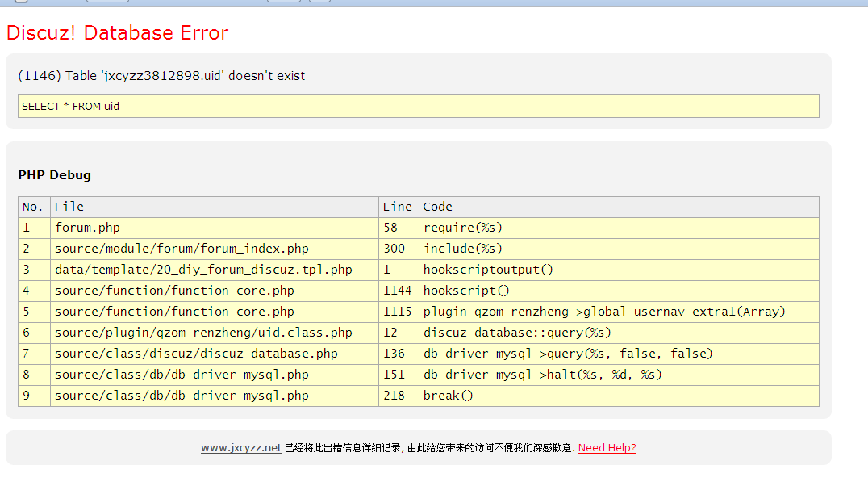Click line number 58 cell
The height and width of the screenshot is (482, 868).
pos(399,228)
